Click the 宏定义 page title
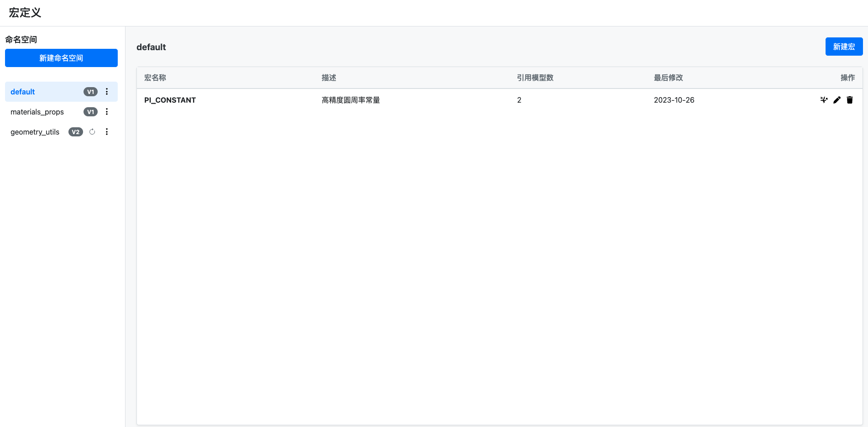 click(x=25, y=13)
